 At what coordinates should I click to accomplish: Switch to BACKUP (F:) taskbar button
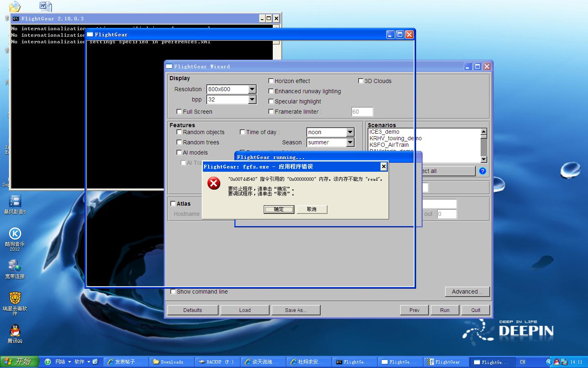tap(217, 362)
